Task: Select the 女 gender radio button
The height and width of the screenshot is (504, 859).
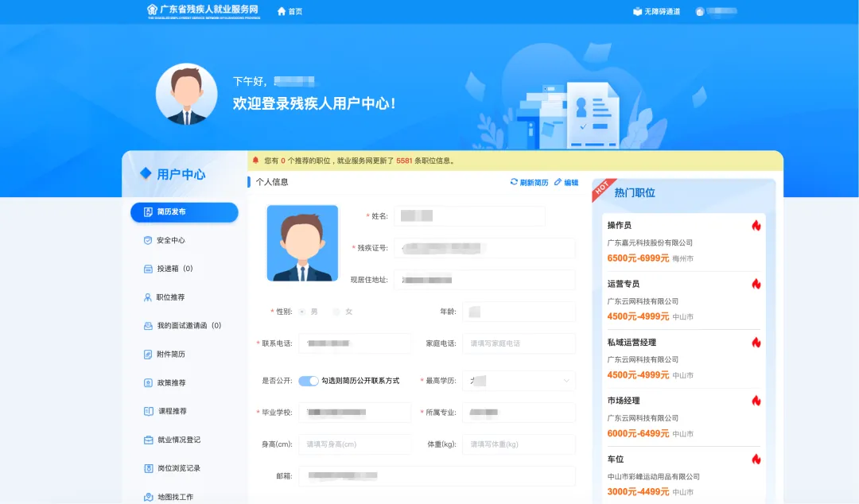Action: (336, 312)
